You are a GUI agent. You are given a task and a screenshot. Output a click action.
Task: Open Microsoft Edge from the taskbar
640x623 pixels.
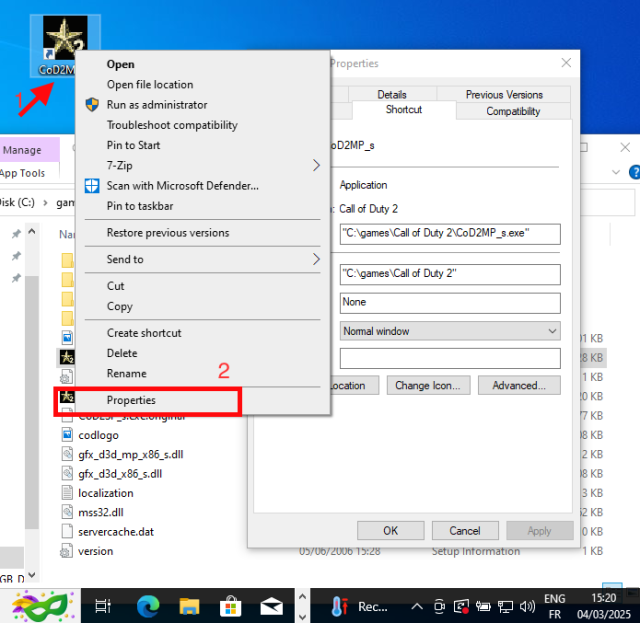point(148,606)
